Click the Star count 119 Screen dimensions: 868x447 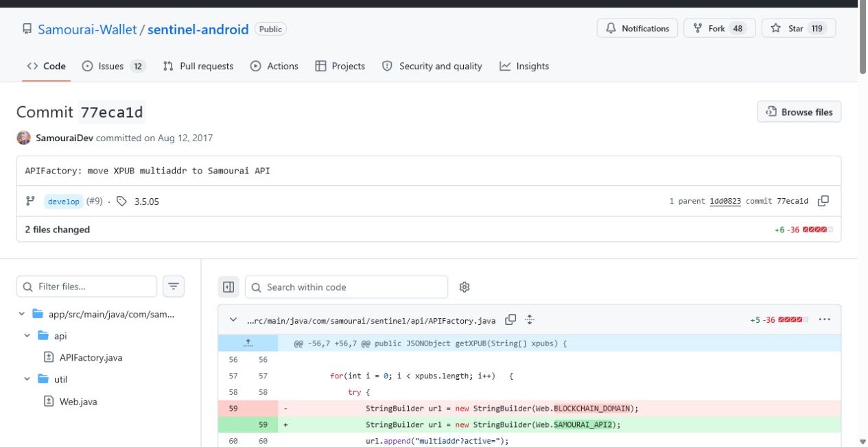(x=817, y=28)
